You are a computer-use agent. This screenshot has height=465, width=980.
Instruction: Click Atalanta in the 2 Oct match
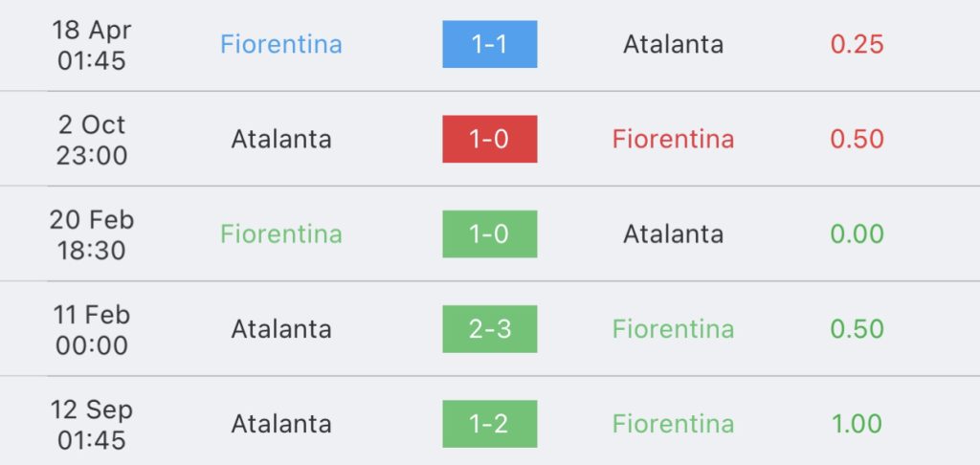(280, 139)
